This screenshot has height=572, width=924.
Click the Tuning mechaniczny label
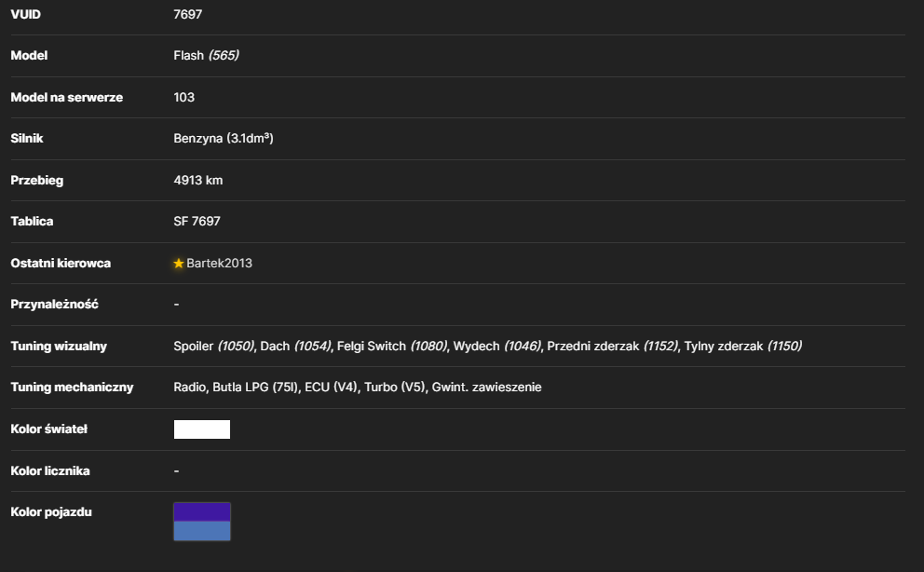pos(72,388)
